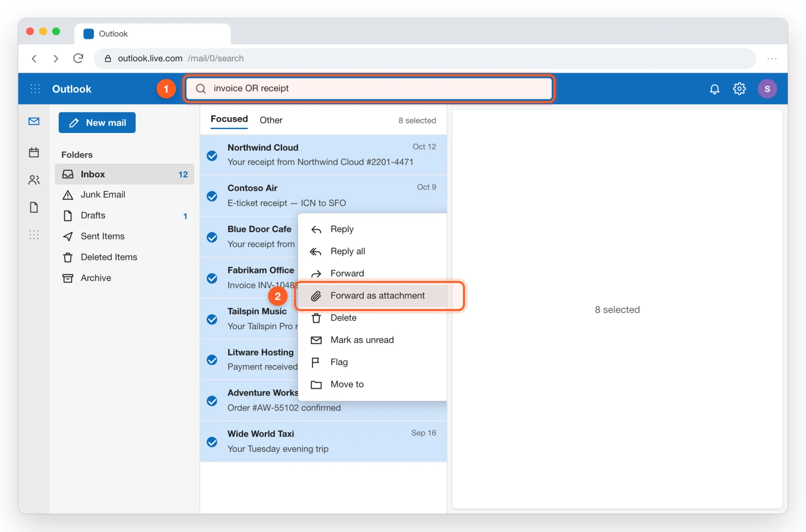Choose Flag in context menu
Viewport: 806px width, 532px height.
[x=372, y=362]
